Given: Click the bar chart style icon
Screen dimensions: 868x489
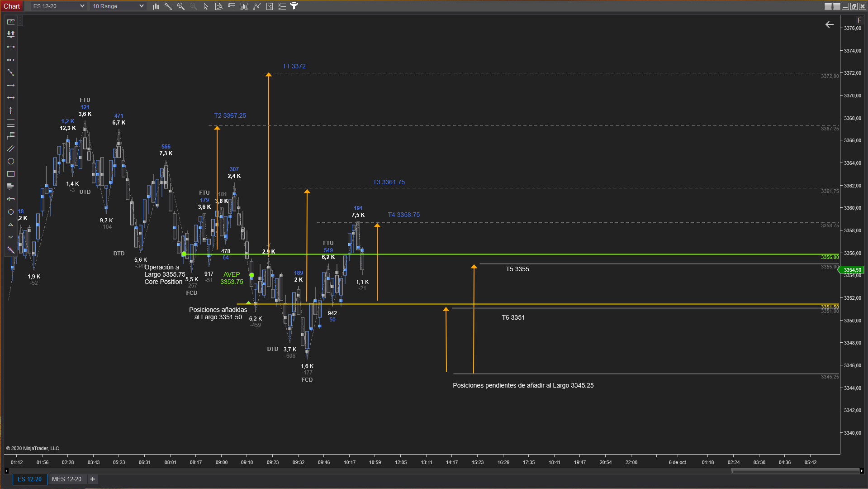Looking at the screenshot, I should pyautogui.click(x=156, y=6).
